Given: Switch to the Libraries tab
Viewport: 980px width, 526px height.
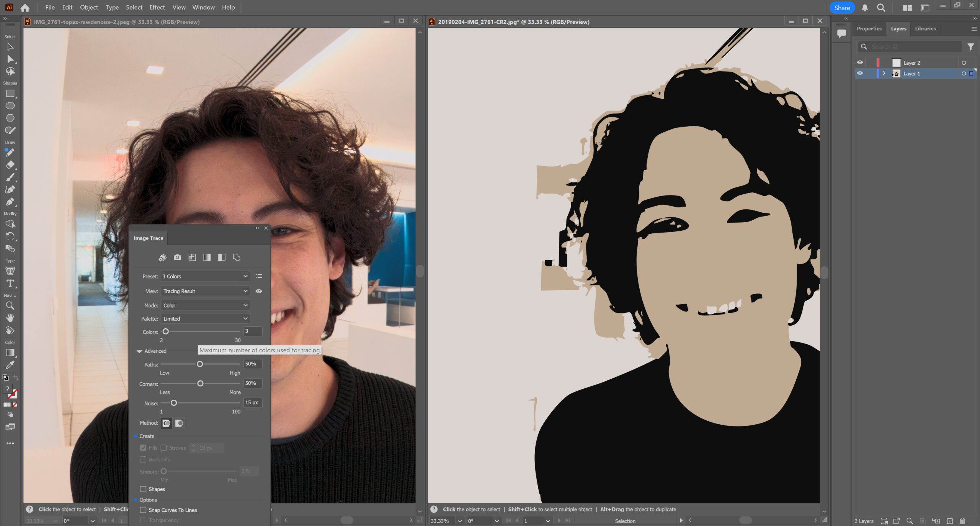Looking at the screenshot, I should click(925, 28).
